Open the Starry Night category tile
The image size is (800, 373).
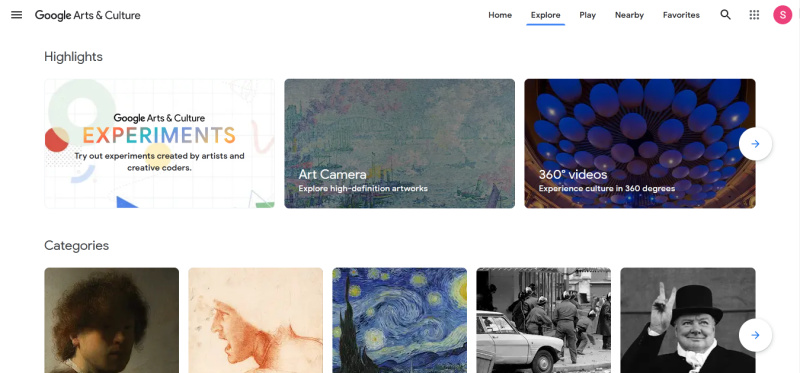click(x=399, y=320)
